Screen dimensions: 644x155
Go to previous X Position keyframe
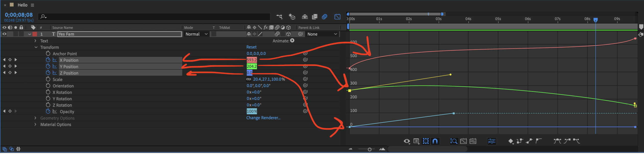point(4,60)
